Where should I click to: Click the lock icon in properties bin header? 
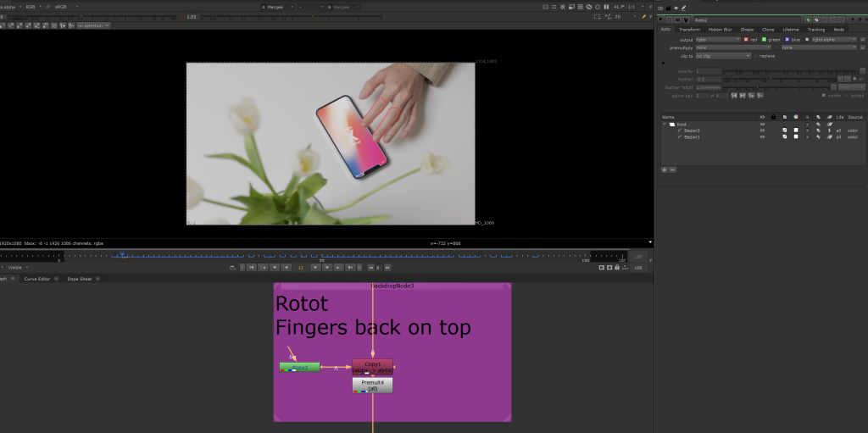[x=669, y=8]
